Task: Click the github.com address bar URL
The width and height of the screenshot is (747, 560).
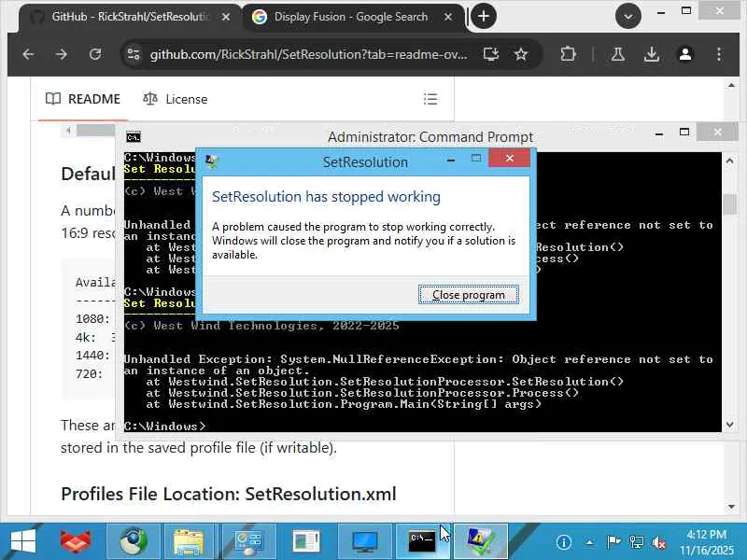Action: (x=308, y=54)
